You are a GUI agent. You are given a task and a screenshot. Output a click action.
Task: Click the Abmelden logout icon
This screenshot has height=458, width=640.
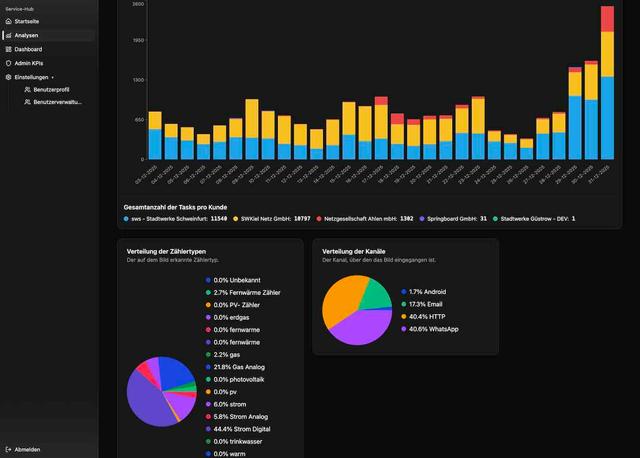tap(9, 450)
